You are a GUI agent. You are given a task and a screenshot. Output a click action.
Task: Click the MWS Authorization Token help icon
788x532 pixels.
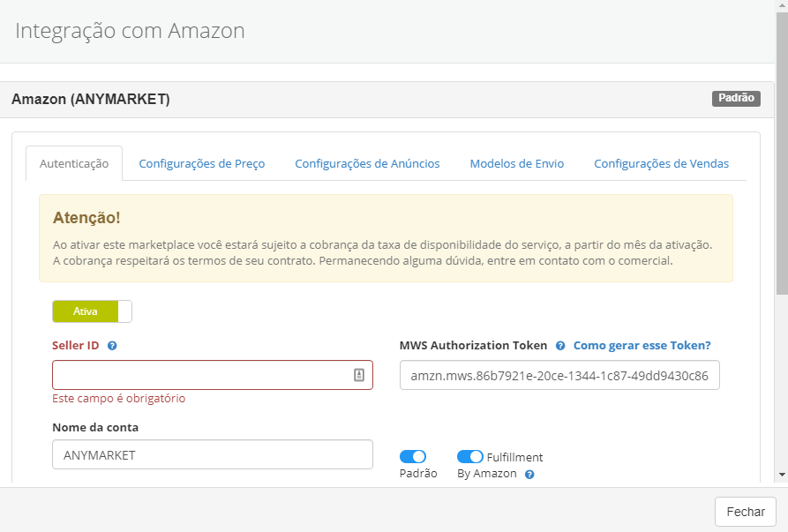[560, 346]
